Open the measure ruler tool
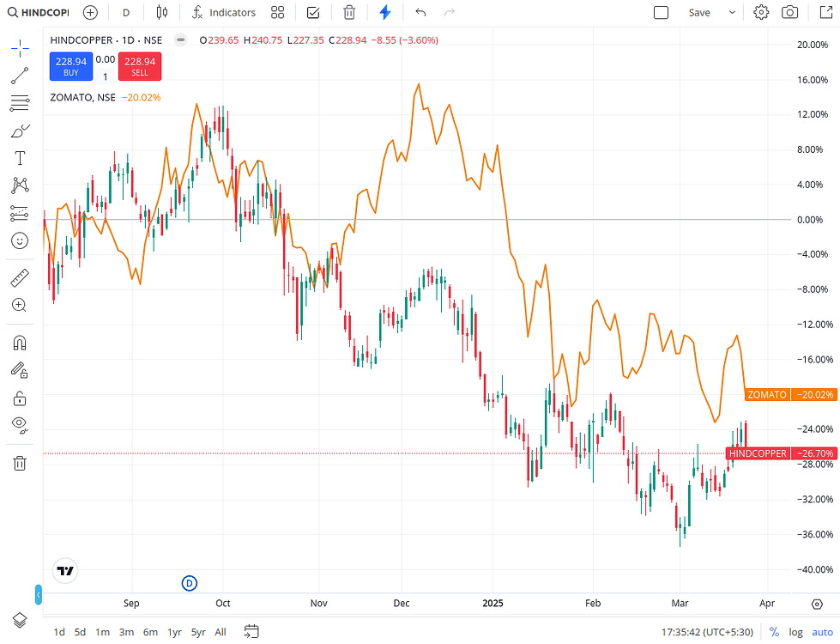This screenshot has height=644, width=840. 19,277
